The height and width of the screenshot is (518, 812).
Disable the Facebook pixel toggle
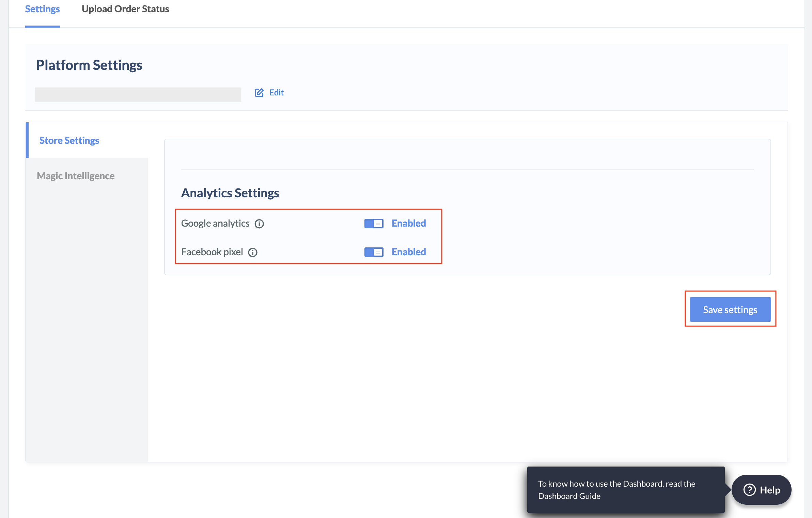pyautogui.click(x=373, y=253)
